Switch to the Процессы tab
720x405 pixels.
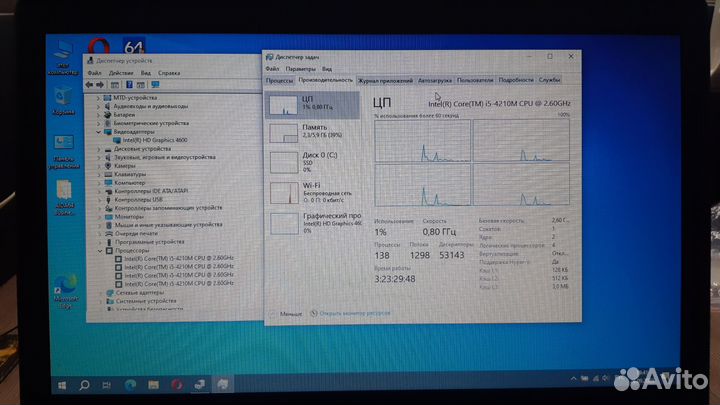pos(279,80)
